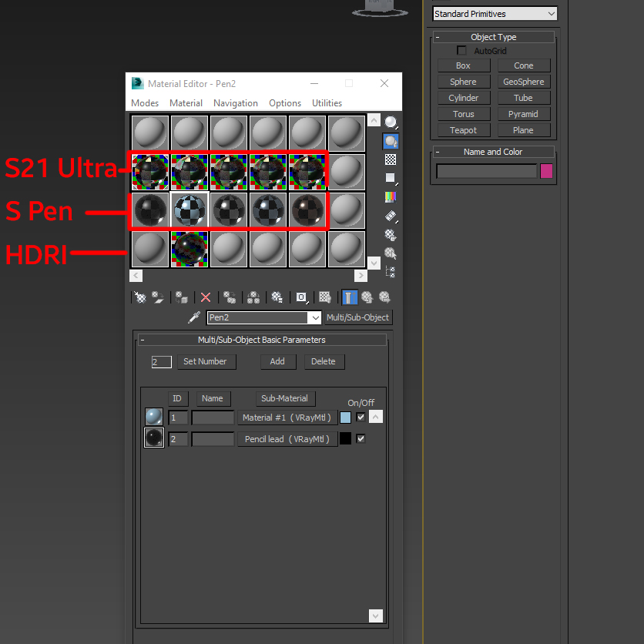Click the number of materials field showing 2
This screenshot has height=644, width=644.
[x=162, y=362]
